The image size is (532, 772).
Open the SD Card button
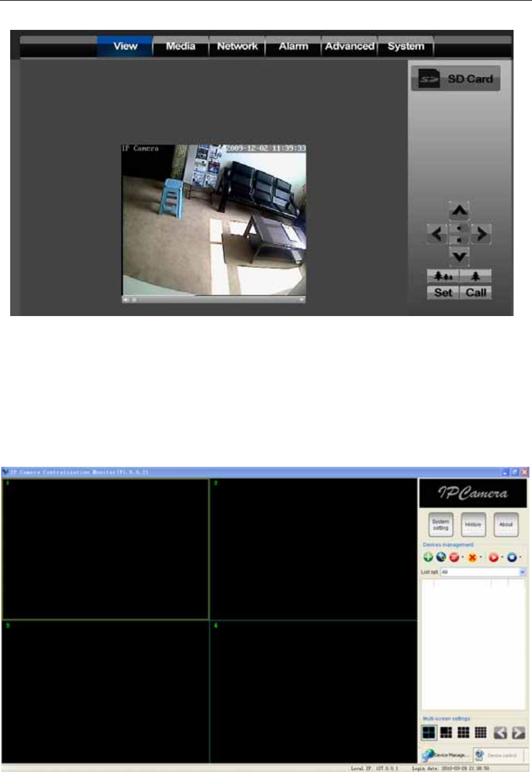456,79
